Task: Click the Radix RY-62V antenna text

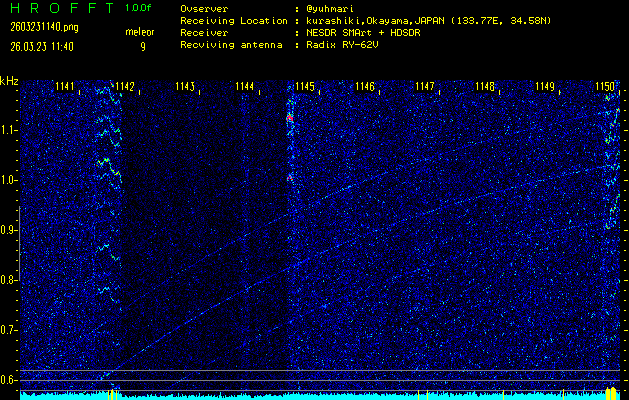Action: 335,44
